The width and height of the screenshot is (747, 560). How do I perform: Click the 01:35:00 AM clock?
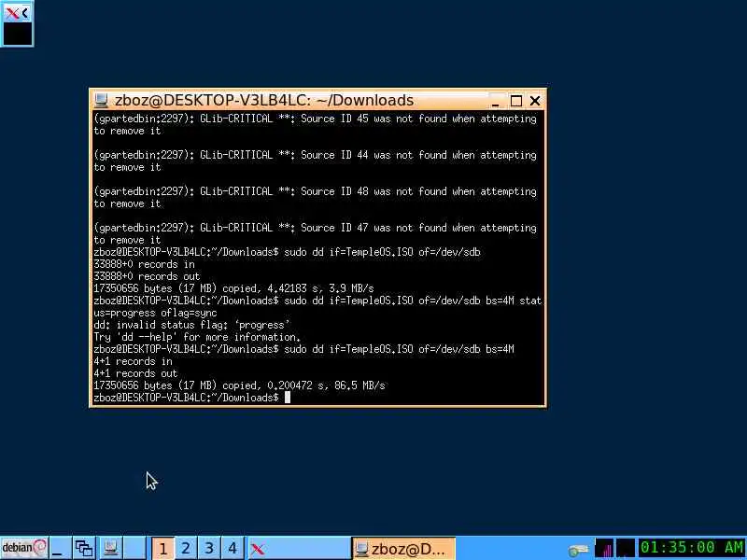click(692, 548)
